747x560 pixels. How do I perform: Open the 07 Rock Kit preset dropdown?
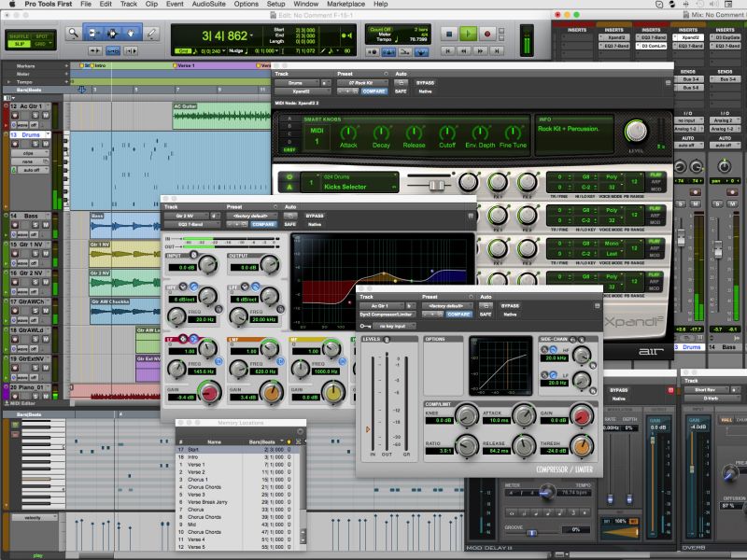tap(362, 83)
